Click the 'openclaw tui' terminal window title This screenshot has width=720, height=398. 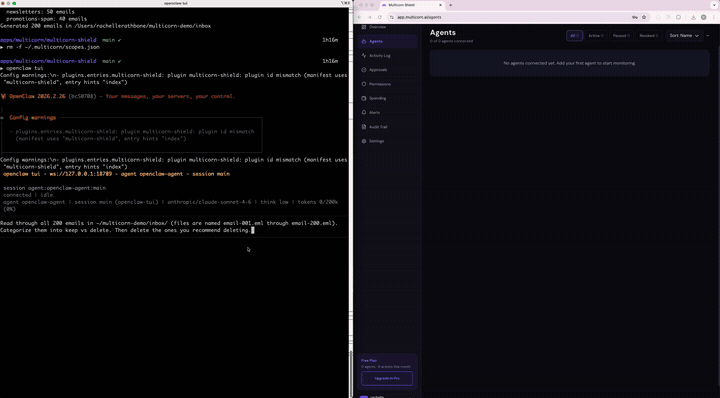tap(175, 3)
